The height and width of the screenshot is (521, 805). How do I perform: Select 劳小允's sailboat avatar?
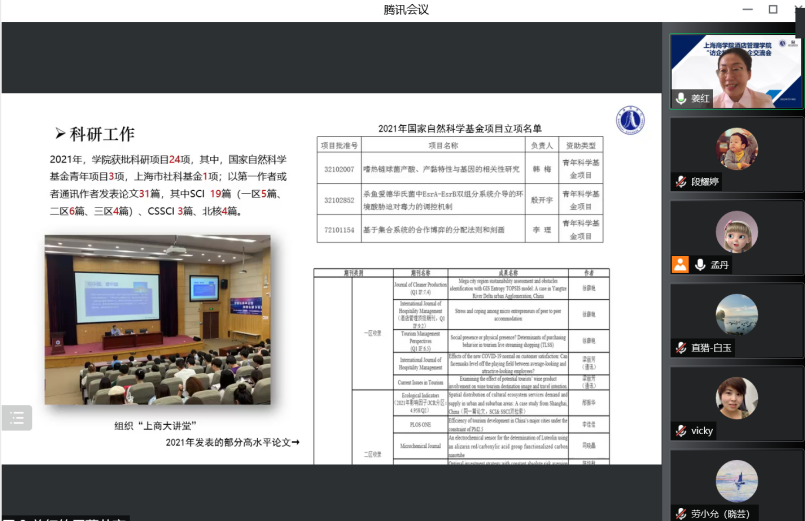click(x=737, y=481)
